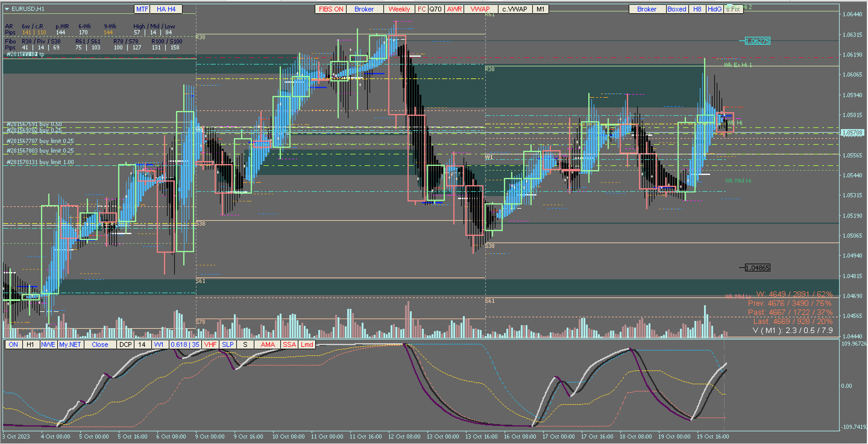The image size is (868, 444).
Task: Click the HidG button
Action: coord(714,9)
